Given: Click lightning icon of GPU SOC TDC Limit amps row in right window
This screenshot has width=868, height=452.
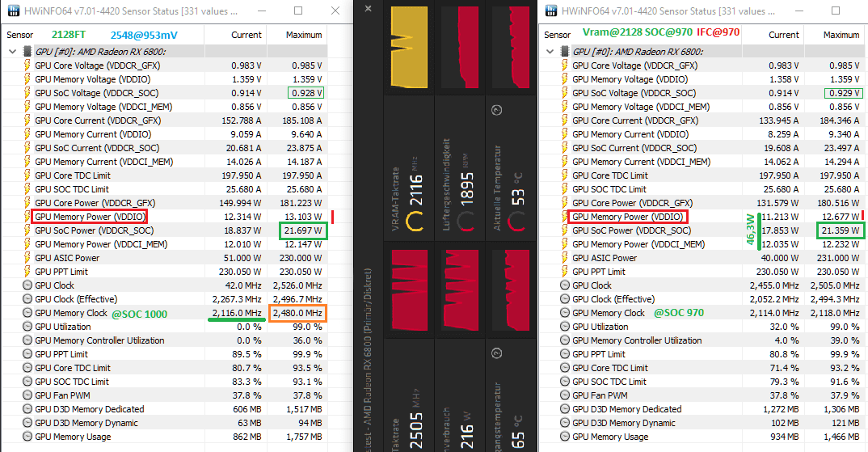Looking at the screenshot, I should (565, 189).
